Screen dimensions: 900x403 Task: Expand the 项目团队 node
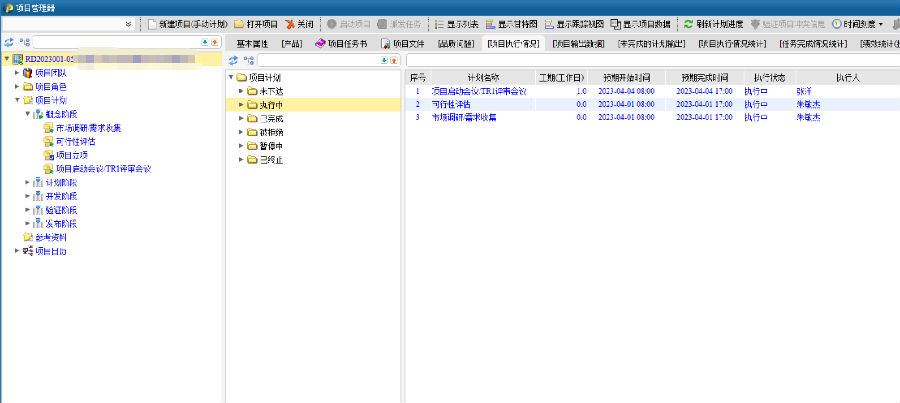(x=17, y=73)
